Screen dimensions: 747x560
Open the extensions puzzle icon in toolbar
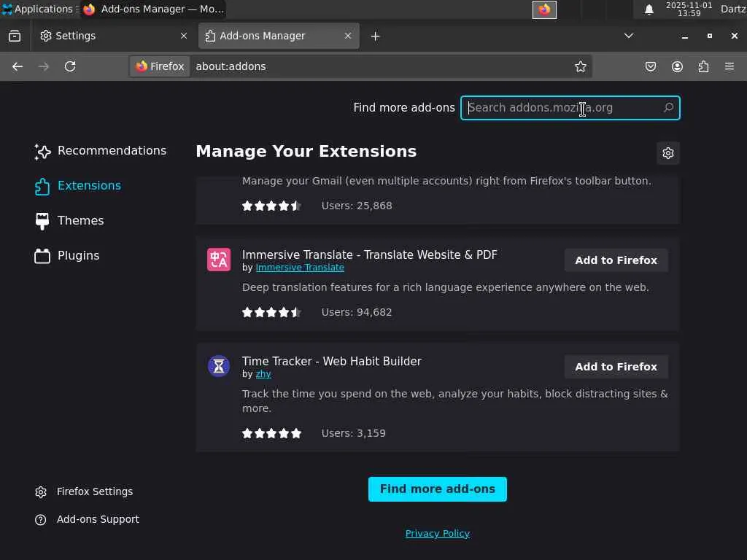click(704, 66)
